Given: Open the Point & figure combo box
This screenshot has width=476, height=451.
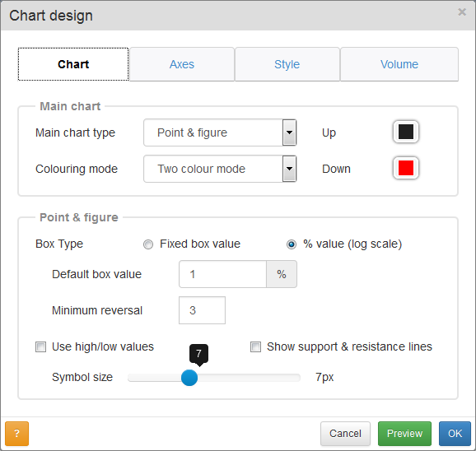Looking at the screenshot, I should coord(220,133).
